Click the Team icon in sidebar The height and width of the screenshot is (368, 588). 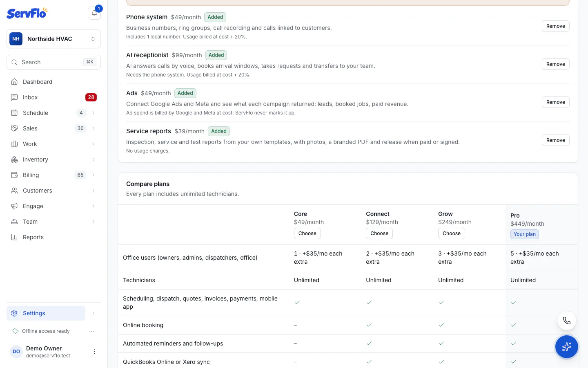pyautogui.click(x=14, y=222)
